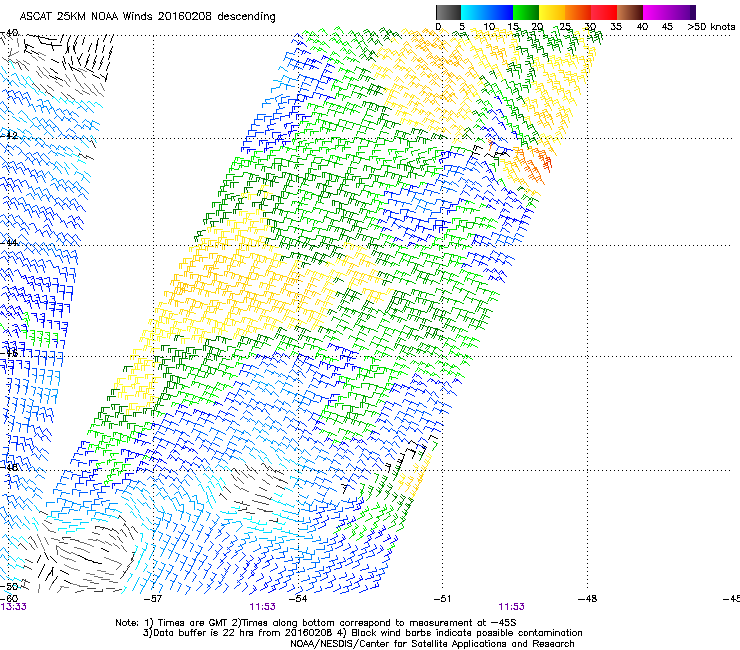Viewport: 740px width, 650px height.
Task: Click the cyan-blue 5-15 knots legend segment
Action: pos(487,12)
